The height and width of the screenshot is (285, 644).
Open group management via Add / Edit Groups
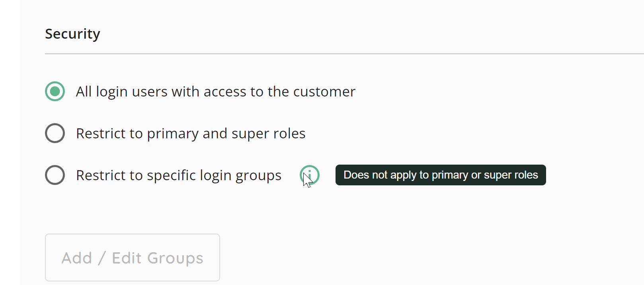132,257
